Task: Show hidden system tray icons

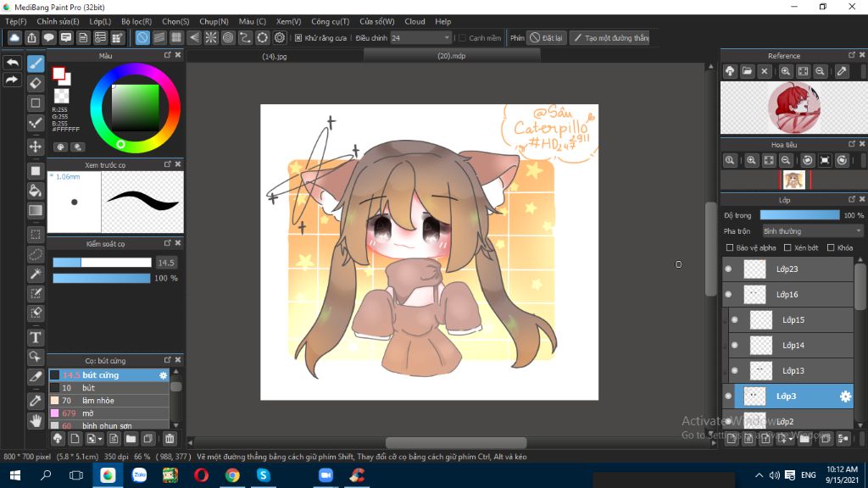Action: (x=759, y=475)
